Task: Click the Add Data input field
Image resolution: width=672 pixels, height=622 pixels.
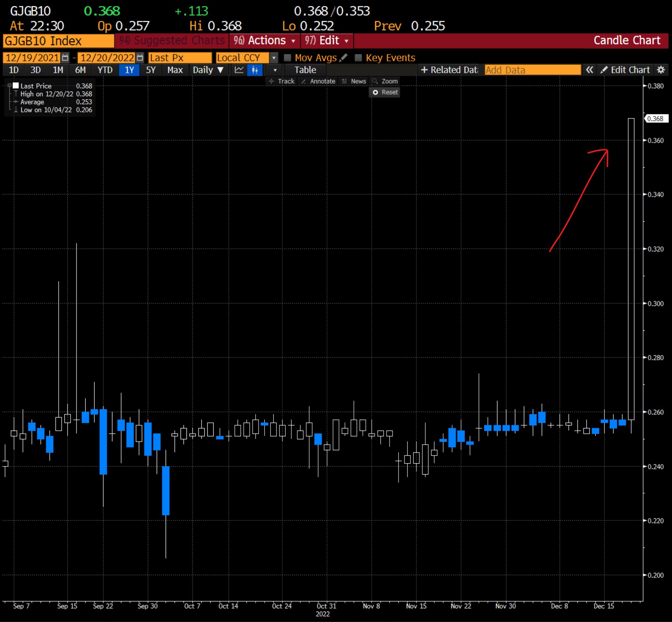Action: pos(532,70)
